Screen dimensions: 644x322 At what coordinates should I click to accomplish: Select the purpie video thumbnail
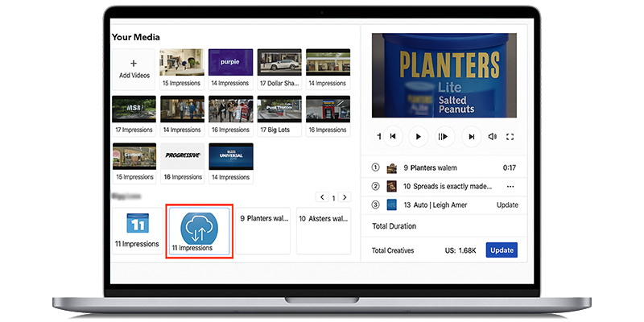tap(230, 63)
